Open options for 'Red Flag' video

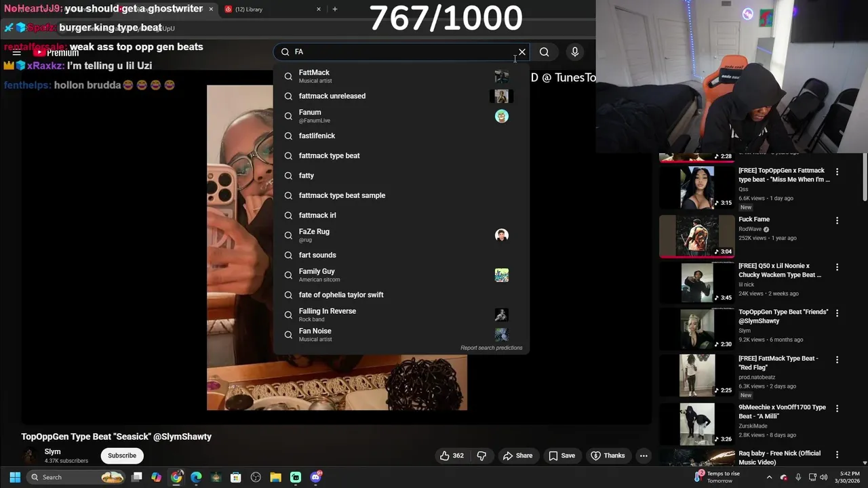(x=837, y=359)
